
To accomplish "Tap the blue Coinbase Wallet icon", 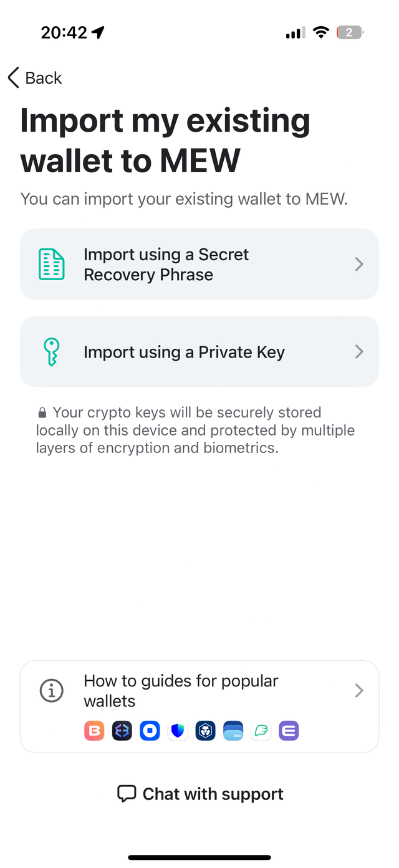I will coord(150,730).
